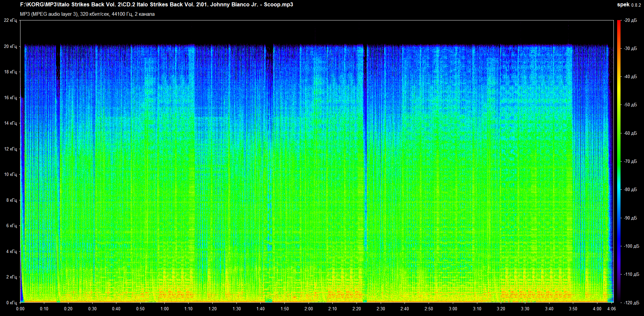This screenshot has height=316, width=644.
Task: Click the MP3 codec info line
Action: tap(87, 14)
